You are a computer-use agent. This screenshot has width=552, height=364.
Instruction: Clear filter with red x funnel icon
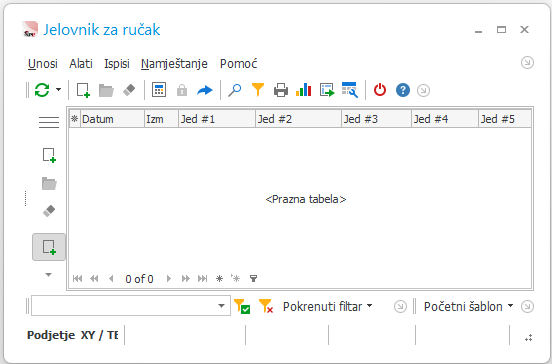click(x=266, y=306)
